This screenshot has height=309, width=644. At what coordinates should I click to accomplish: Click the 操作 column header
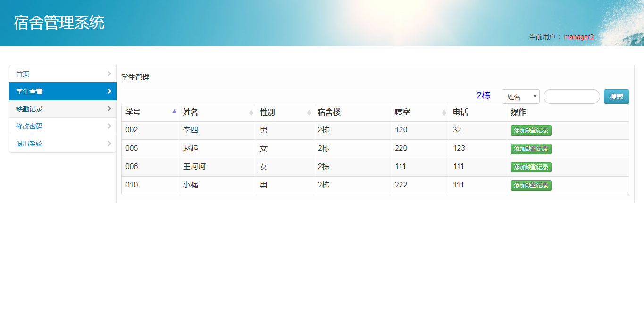click(x=568, y=113)
